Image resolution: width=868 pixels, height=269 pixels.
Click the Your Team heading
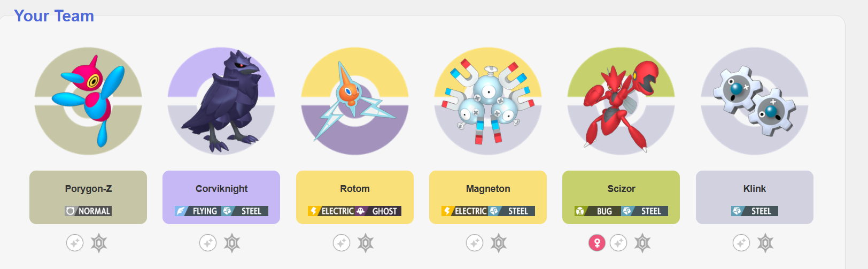[x=54, y=16]
